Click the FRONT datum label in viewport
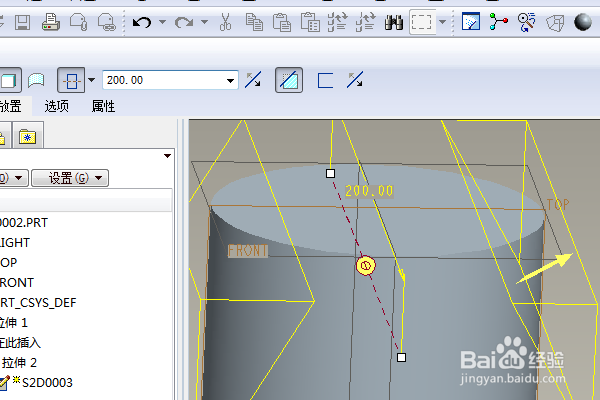Screen dimensions: 600x400 pos(248,251)
